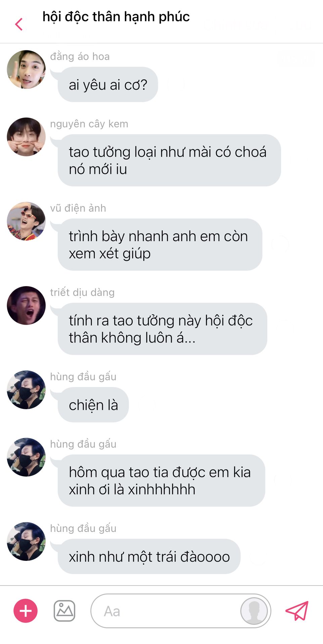Image resolution: width=323 pixels, height=644 pixels.
Task: Select the 'ai yêu ai cơ?' message bubble
Action: click(x=108, y=85)
